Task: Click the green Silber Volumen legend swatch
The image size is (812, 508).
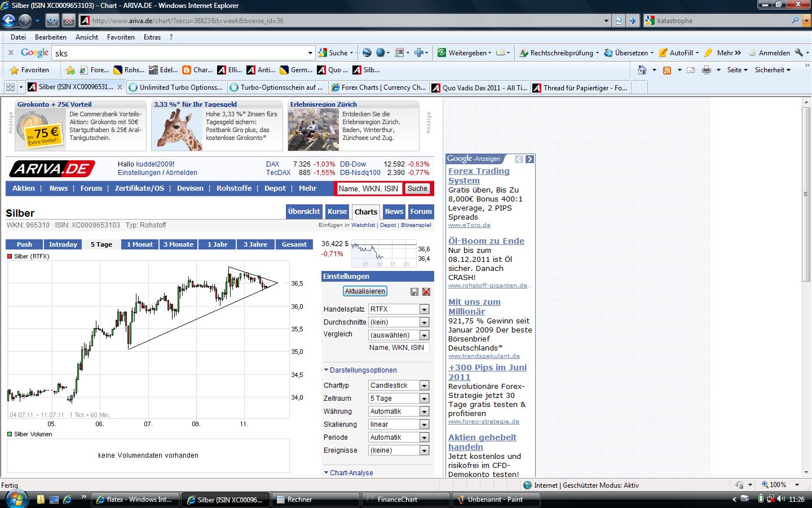Action: click(10, 434)
